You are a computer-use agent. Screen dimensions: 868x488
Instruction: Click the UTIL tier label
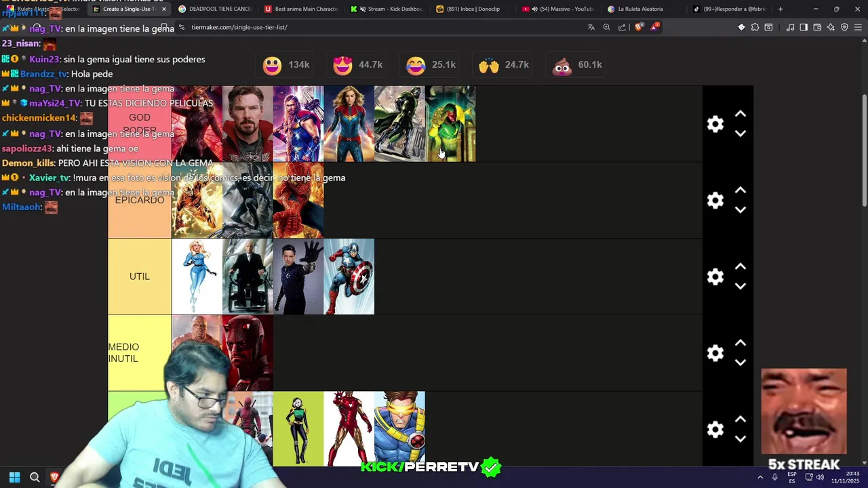pyautogui.click(x=140, y=277)
